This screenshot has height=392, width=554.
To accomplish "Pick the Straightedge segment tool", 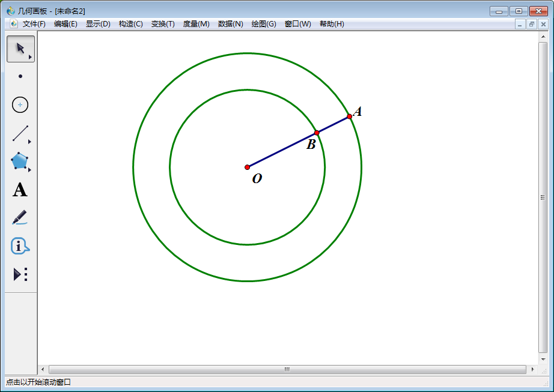I will [x=20, y=133].
